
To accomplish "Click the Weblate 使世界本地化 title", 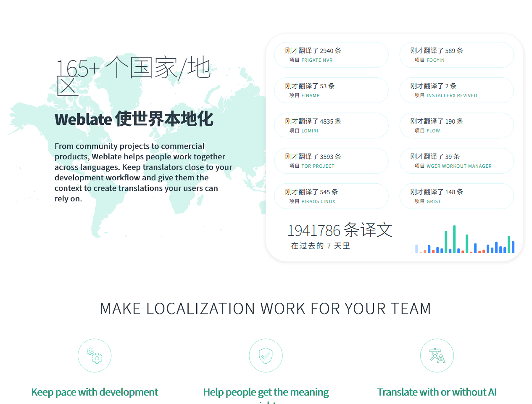I will [x=134, y=119].
